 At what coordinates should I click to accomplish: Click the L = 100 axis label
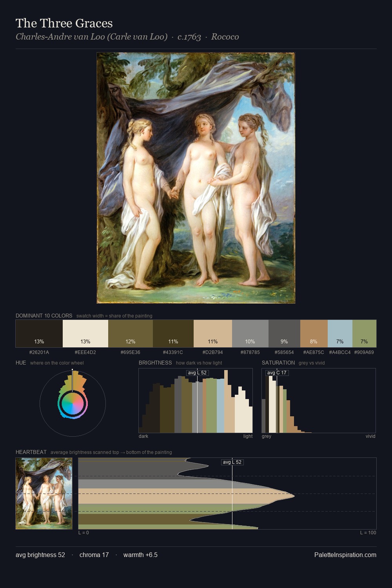(368, 533)
